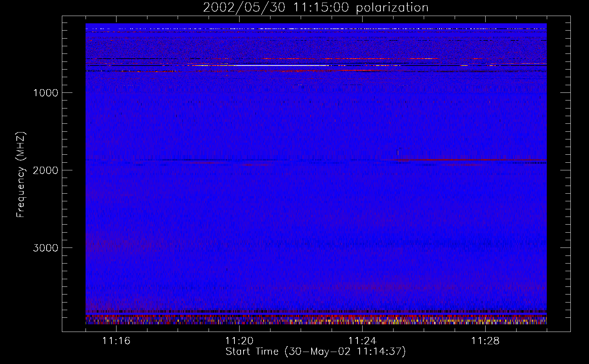This screenshot has width=589, height=364.
Task: Click the plot title '2002/05/30 11:15:00 polarization'
Action: coord(316,7)
